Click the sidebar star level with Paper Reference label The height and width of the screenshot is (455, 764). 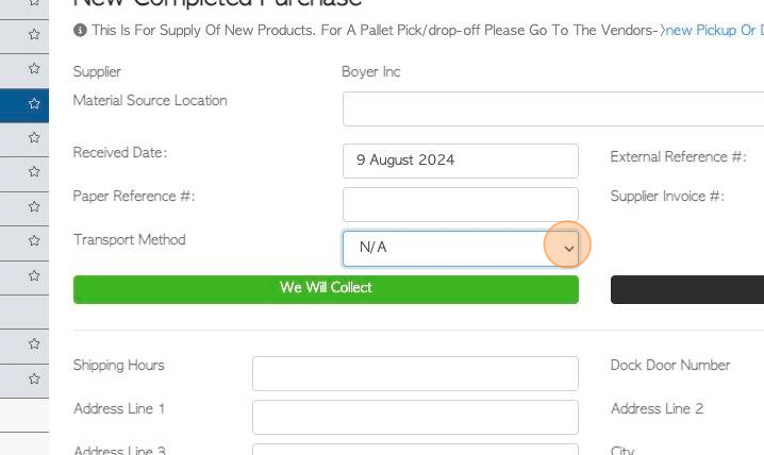click(x=34, y=207)
